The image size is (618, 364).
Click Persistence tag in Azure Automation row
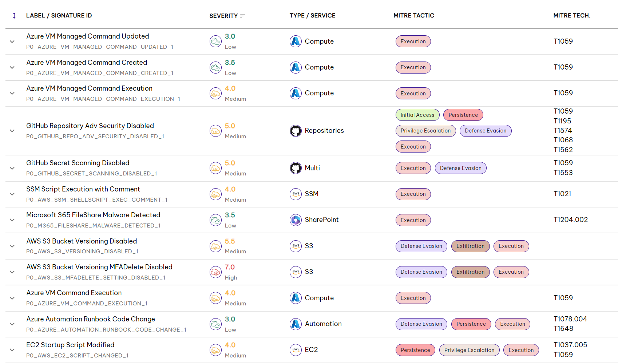(x=471, y=324)
